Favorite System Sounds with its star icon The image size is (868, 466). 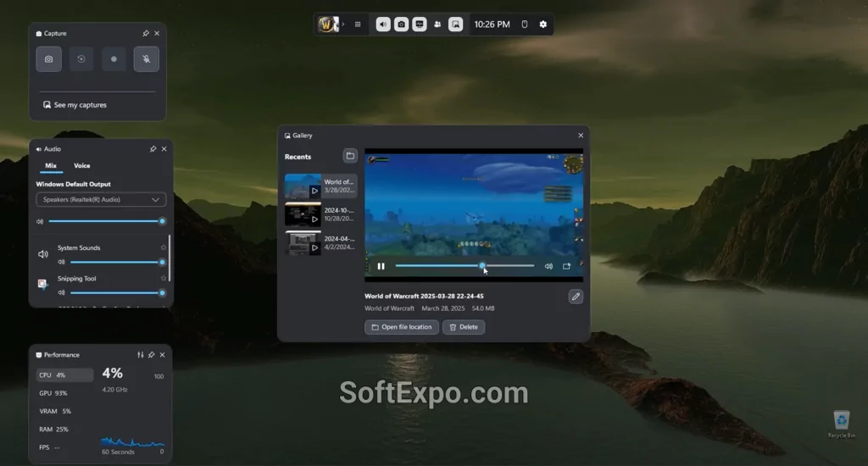(x=164, y=247)
